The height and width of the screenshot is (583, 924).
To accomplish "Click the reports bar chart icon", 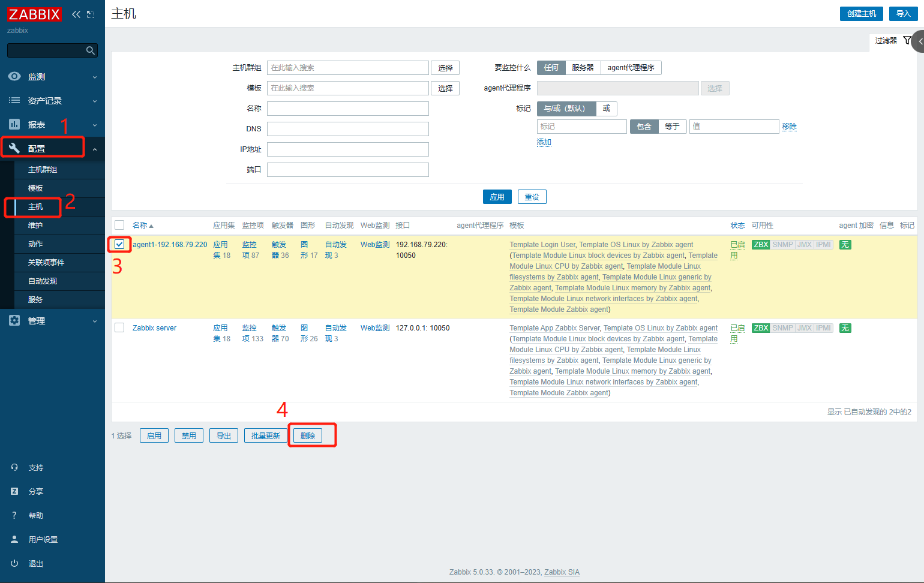I will pyautogui.click(x=14, y=124).
